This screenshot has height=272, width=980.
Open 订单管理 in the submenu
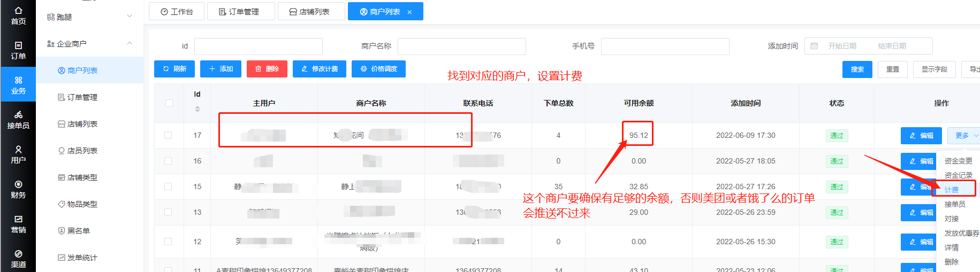pyautogui.click(x=89, y=97)
